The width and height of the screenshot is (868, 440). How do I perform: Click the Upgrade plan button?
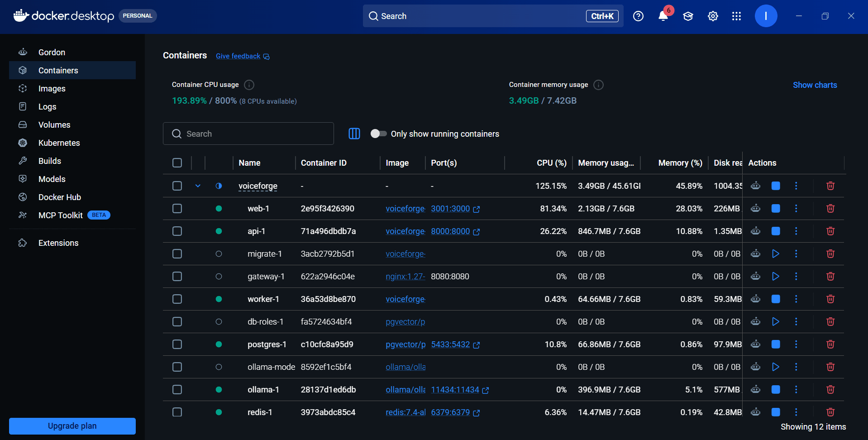tap(72, 426)
